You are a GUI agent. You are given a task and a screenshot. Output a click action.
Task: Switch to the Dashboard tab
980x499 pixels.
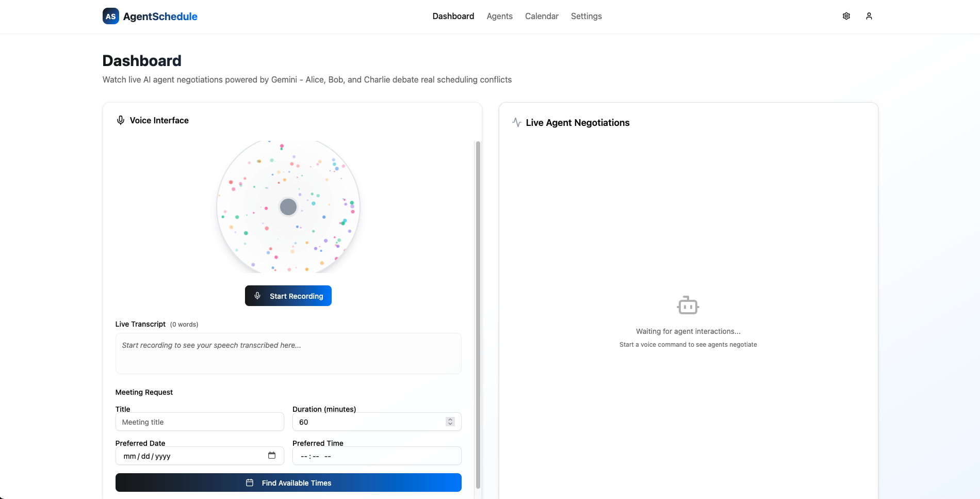click(453, 16)
